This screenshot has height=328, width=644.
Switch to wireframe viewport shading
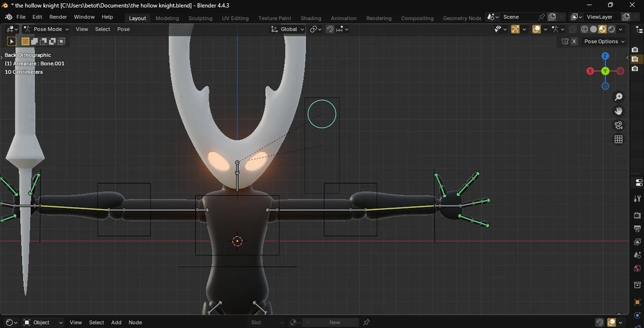pos(584,29)
